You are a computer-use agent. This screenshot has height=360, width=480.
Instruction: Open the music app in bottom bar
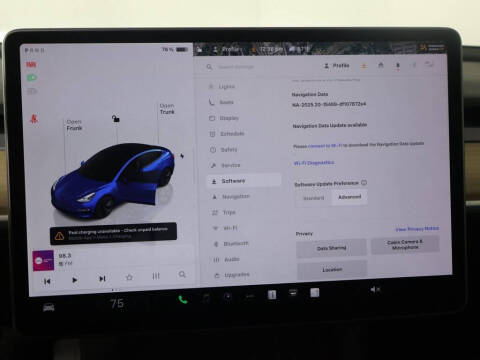[x=206, y=298]
